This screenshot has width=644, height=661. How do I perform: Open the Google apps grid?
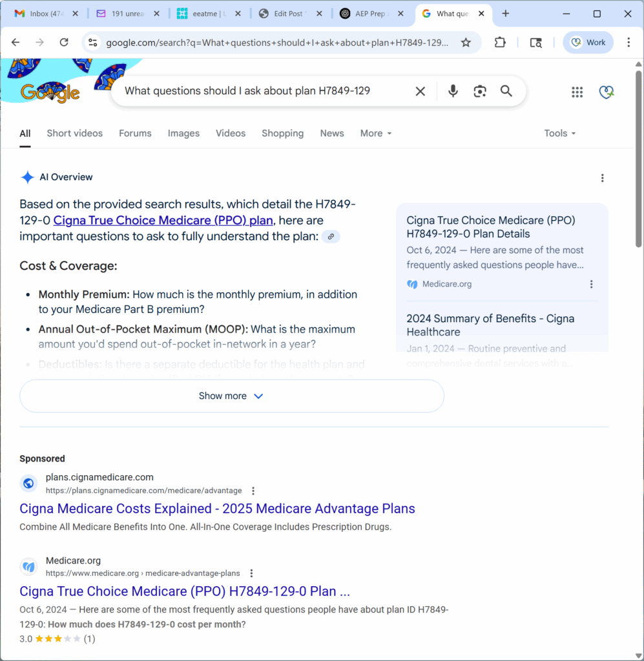click(577, 92)
